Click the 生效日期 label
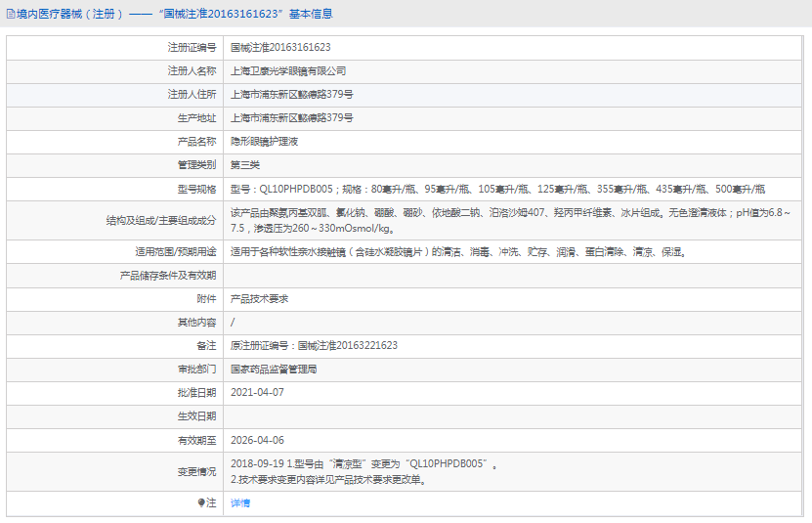Screen dimensions: 812x523 [196, 416]
